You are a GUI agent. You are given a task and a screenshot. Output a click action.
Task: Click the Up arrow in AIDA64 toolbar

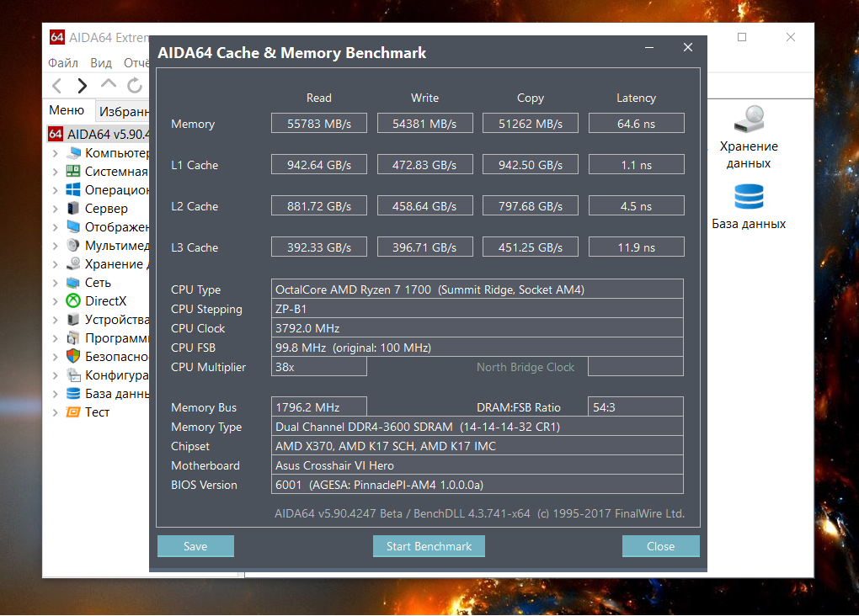coord(109,83)
